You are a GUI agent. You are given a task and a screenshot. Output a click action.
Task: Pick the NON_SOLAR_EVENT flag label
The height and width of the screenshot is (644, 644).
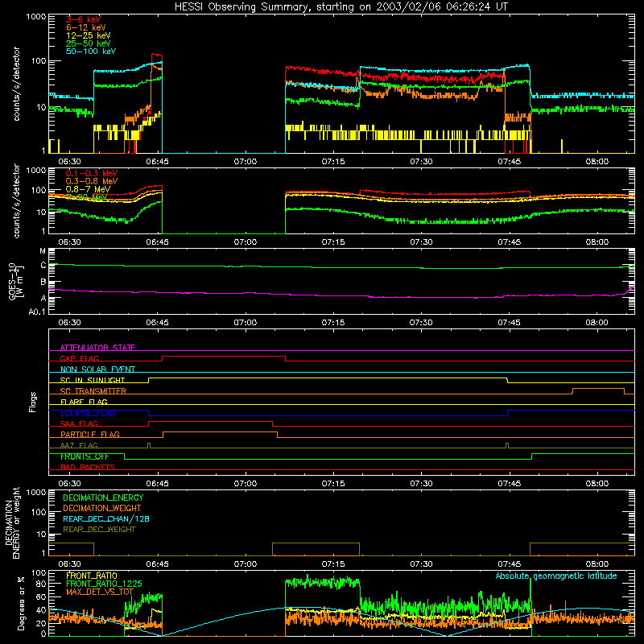pos(97,369)
